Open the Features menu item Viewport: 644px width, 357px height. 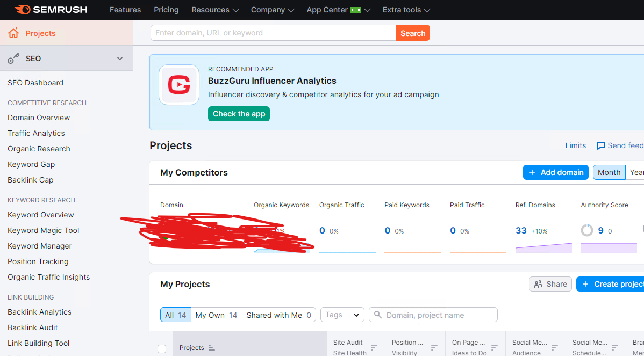click(x=125, y=10)
